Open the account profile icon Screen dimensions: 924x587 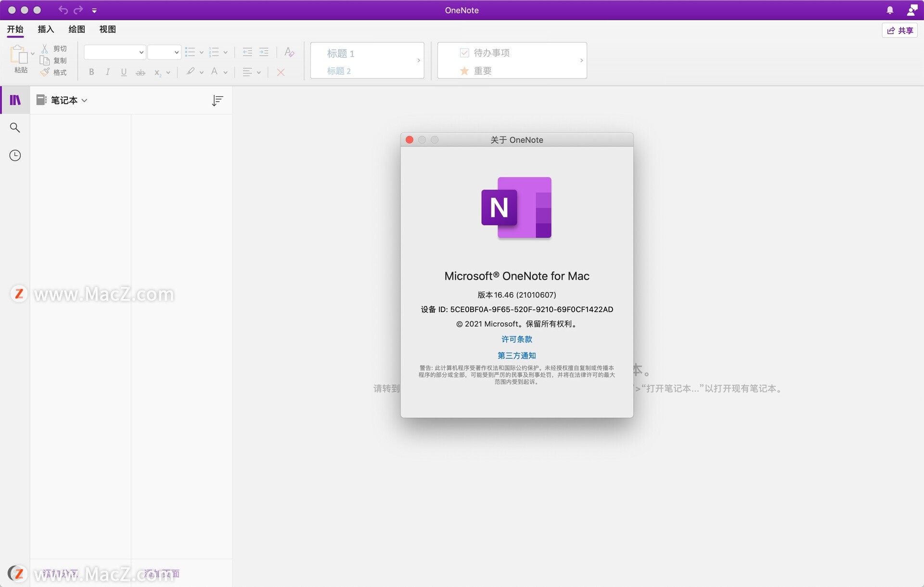(x=912, y=10)
